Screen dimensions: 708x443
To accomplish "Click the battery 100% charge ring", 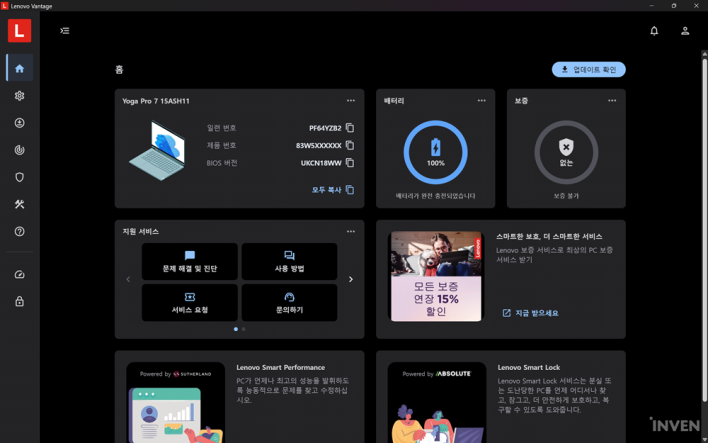I will [435, 152].
